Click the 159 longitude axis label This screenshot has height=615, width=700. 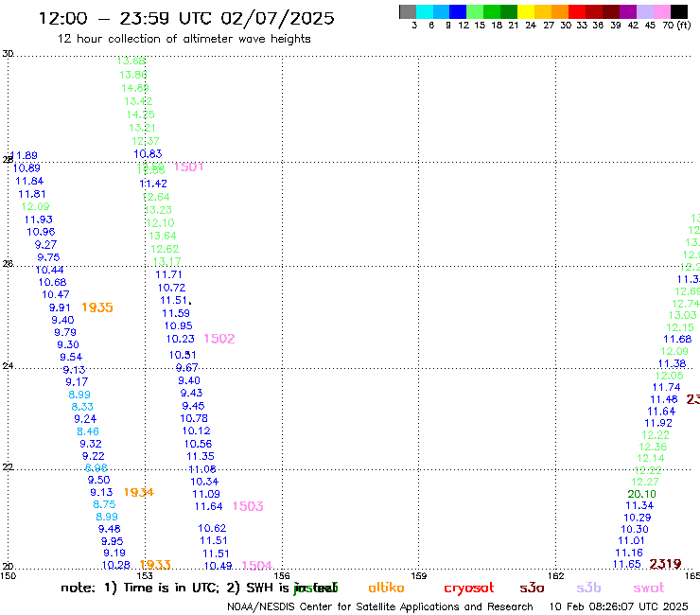click(x=418, y=576)
